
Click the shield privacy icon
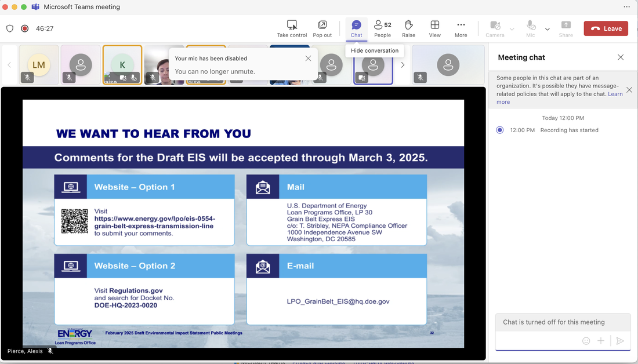(10, 28)
